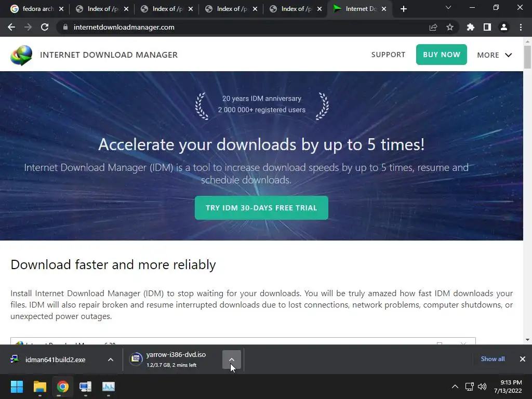Open the clock and date panel

point(508,387)
